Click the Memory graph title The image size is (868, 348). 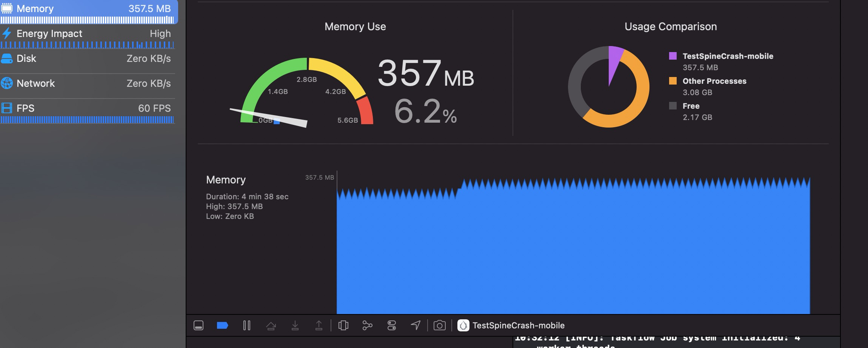(x=226, y=180)
